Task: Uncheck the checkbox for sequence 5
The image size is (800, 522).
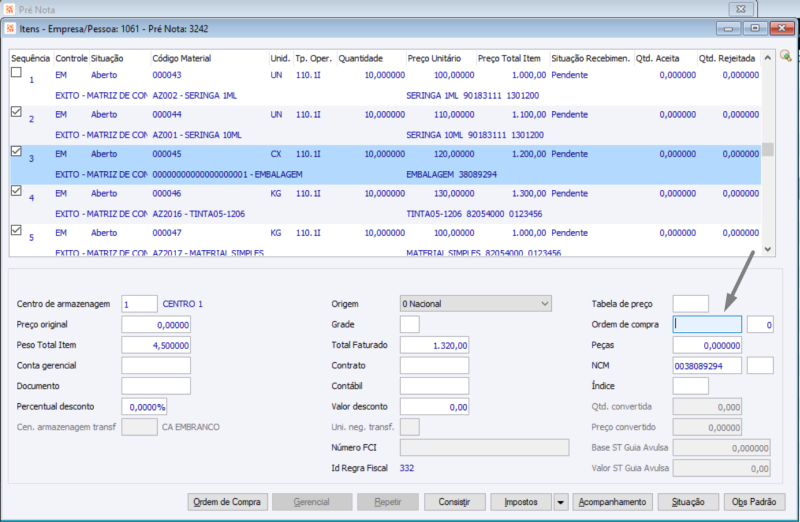Action: click(16, 230)
